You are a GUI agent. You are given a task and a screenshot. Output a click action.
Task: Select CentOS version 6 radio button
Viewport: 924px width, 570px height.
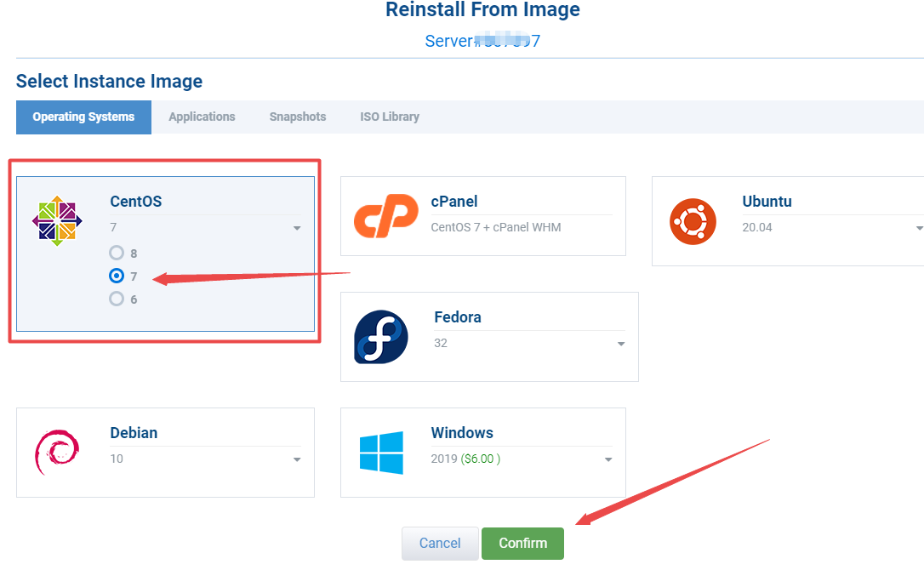[x=117, y=299]
